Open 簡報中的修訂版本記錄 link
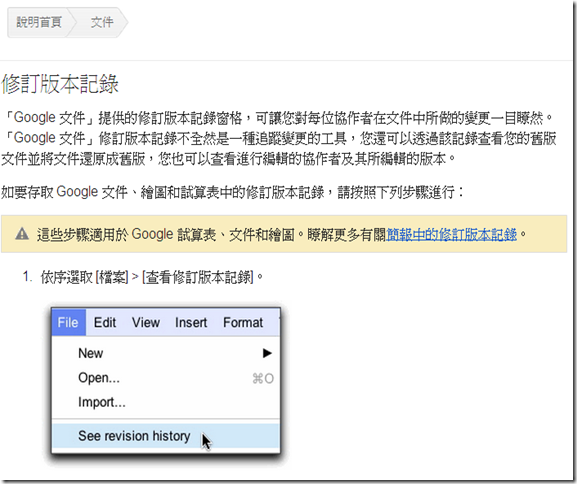This screenshot has width=577, height=484. point(452,234)
